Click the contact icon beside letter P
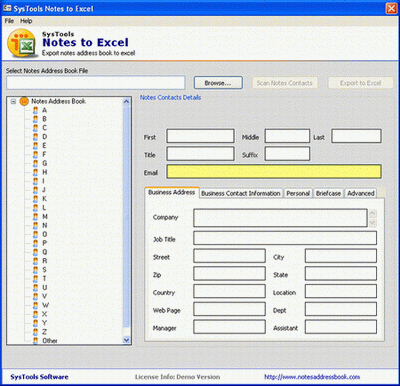The image size is (400, 386). click(x=35, y=243)
